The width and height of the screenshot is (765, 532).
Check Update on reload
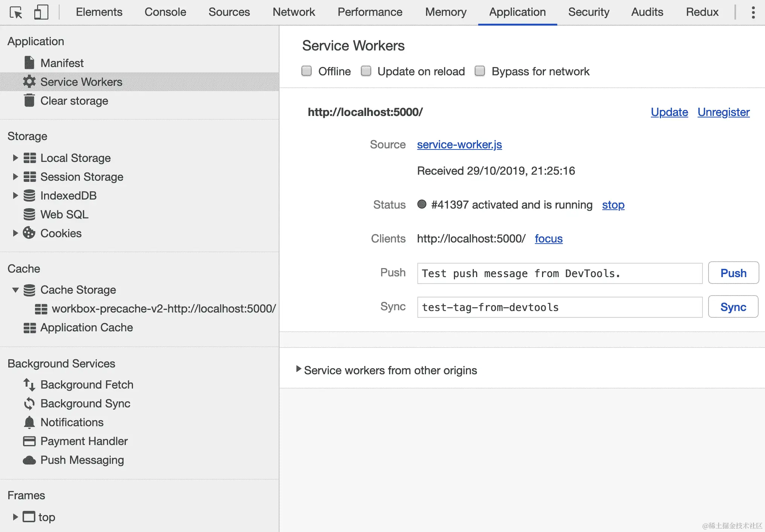[x=366, y=71]
